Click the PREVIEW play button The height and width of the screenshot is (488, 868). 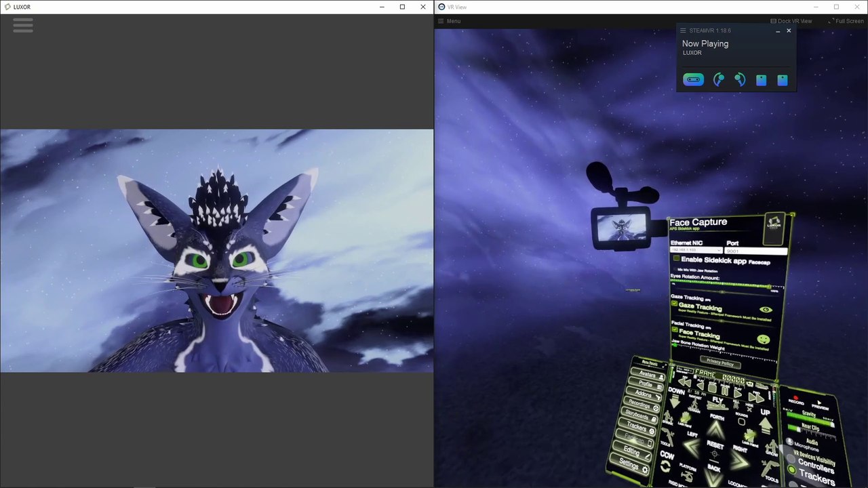(821, 405)
